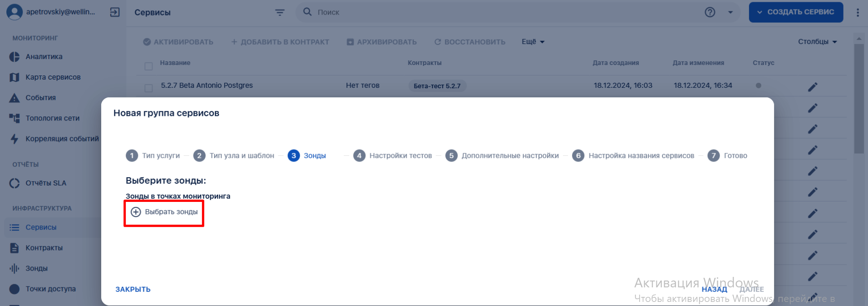Open the Карта сервисов section
The width and height of the screenshot is (868, 306).
point(53,77)
